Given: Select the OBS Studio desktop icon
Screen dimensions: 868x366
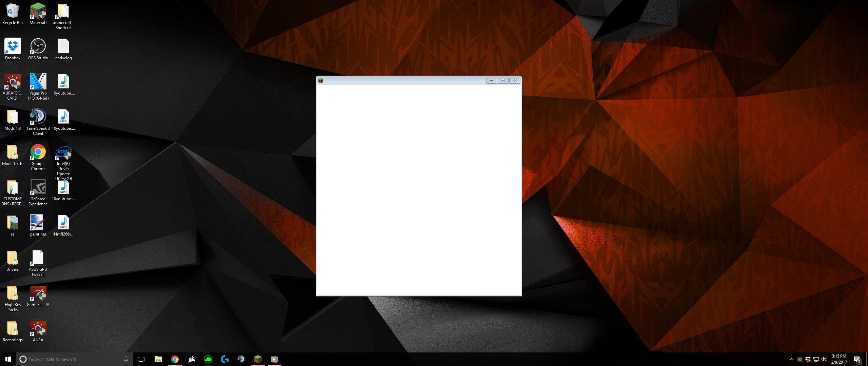Looking at the screenshot, I should pos(38,47).
